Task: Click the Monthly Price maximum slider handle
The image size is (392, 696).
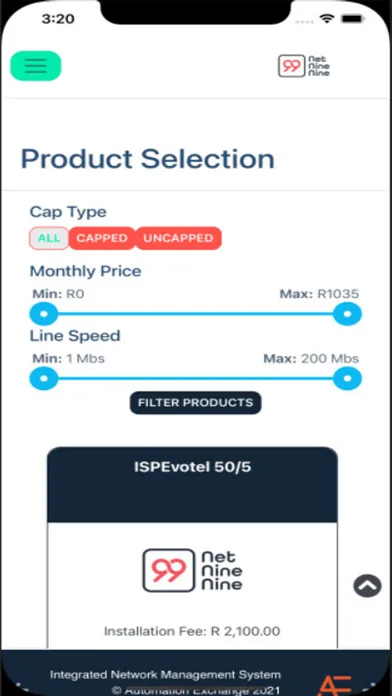Action: pyautogui.click(x=348, y=314)
